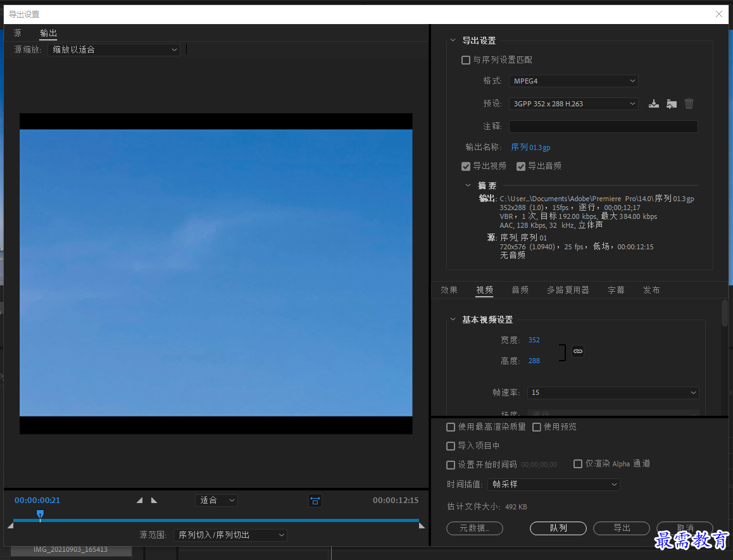The image size is (733, 560).
Task: Open the 发布 tab
Action: (651, 290)
